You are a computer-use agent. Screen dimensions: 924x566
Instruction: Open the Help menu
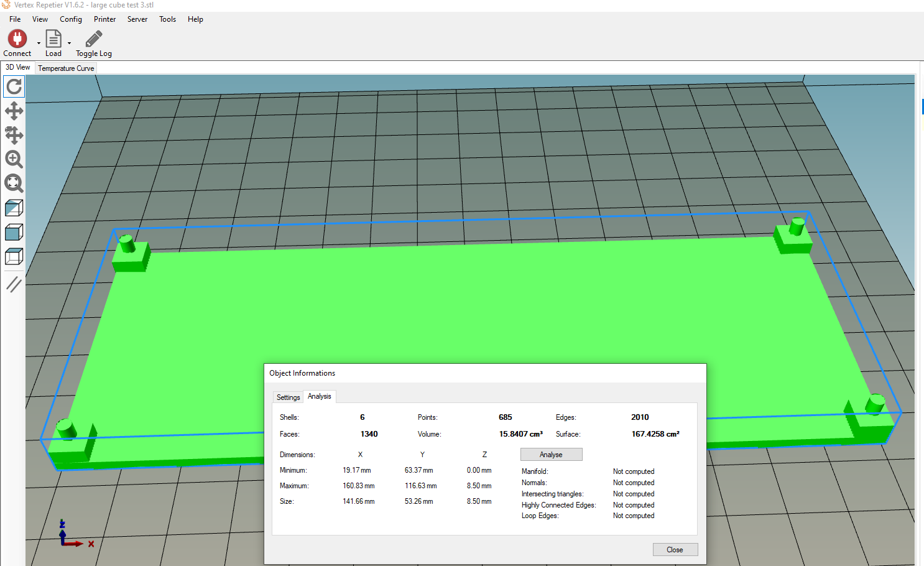point(195,19)
